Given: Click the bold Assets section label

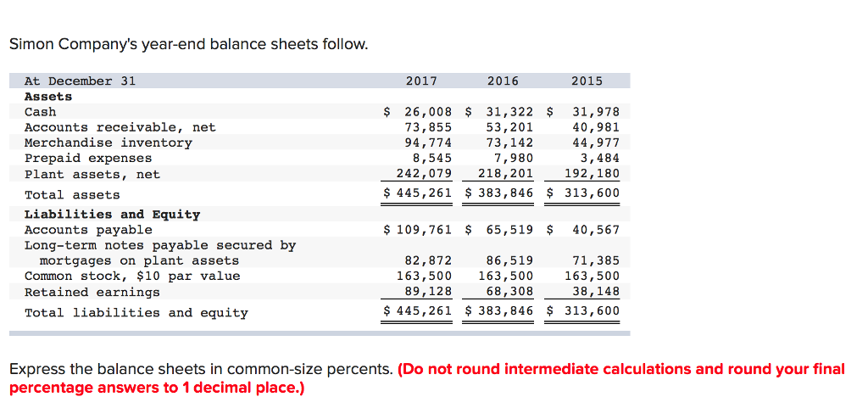Looking at the screenshot, I should (48, 97).
